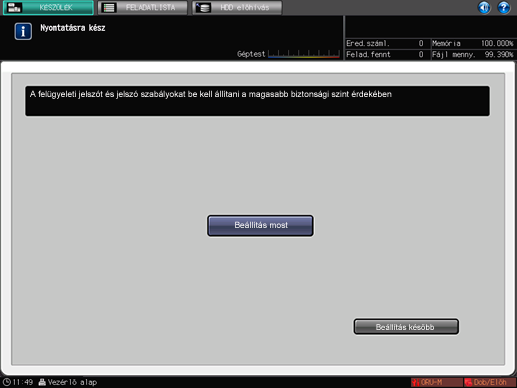Viewport: 517px width, 388px height.
Task: Open the help question mark icon
Action: click(x=504, y=7)
